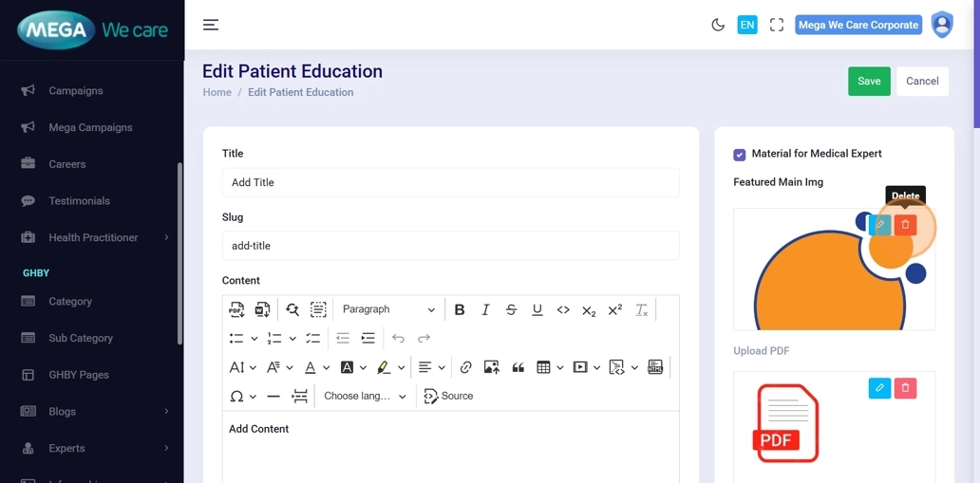Switch to dark mode with moon icon
The width and height of the screenshot is (980, 483).
(718, 25)
